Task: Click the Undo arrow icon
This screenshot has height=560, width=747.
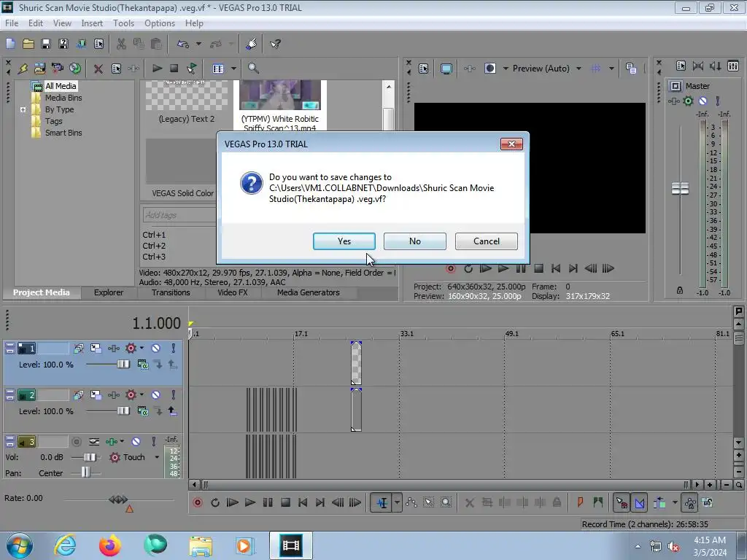Action: [x=183, y=44]
